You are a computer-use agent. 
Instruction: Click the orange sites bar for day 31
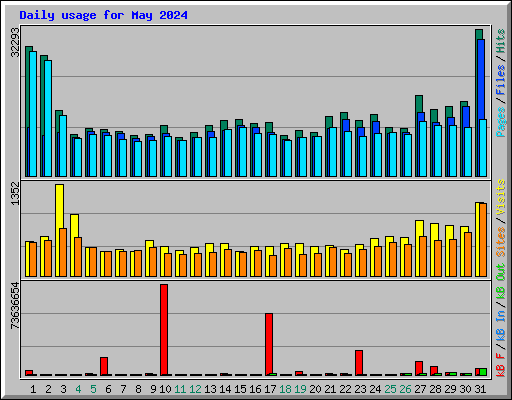[x=483, y=240]
